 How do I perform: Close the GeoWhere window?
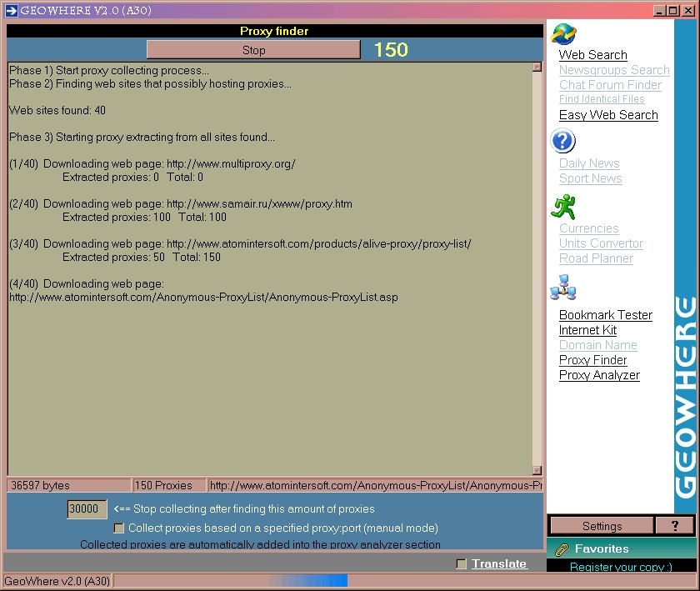tap(688, 10)
